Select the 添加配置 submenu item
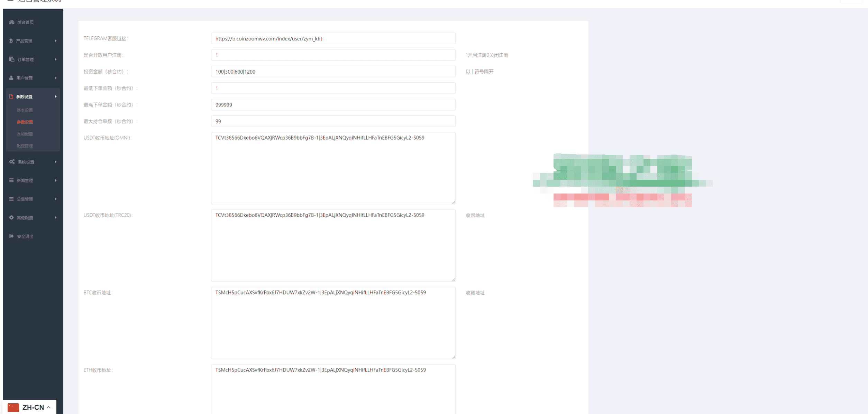Viewport: 868px width, 414px height. click(25, 134)
